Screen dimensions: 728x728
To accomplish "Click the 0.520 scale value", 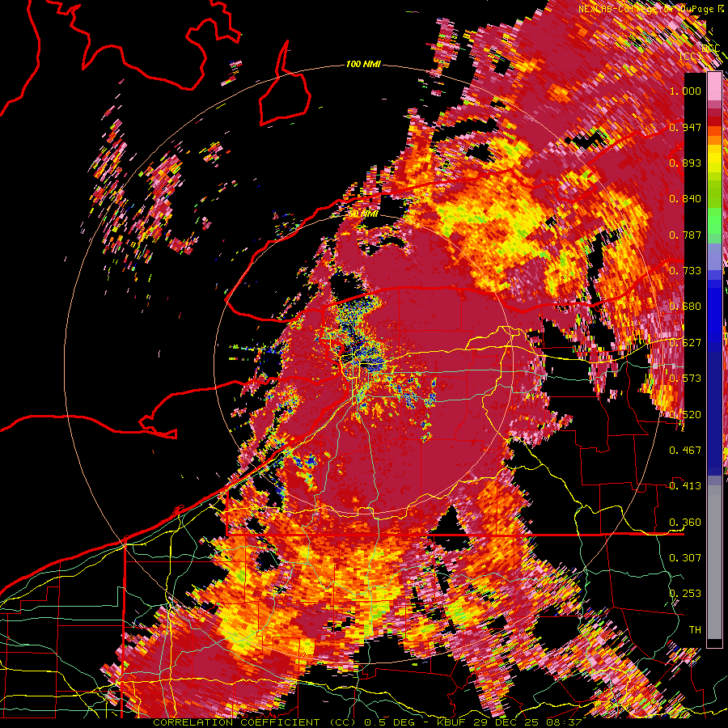I will (685, 415).
